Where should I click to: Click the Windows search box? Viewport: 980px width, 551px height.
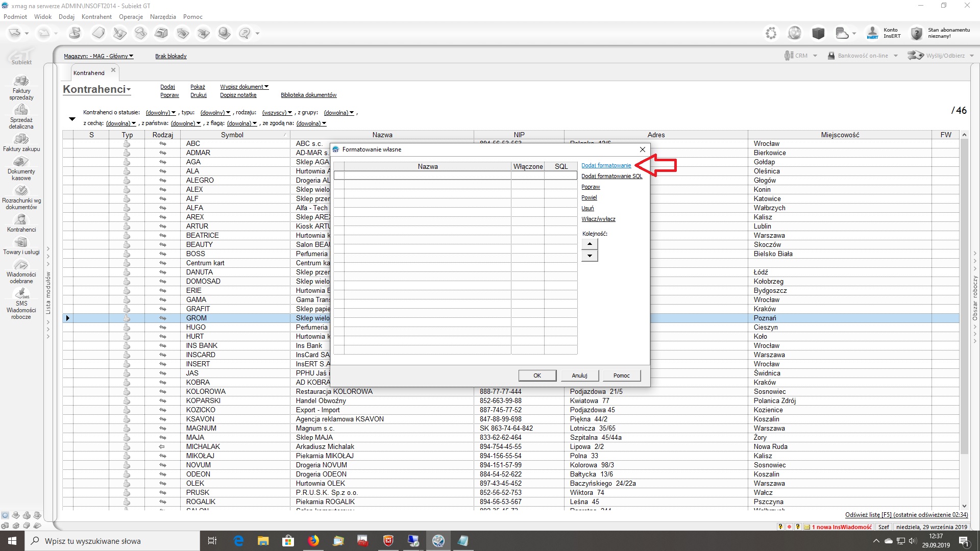point(112,541)
